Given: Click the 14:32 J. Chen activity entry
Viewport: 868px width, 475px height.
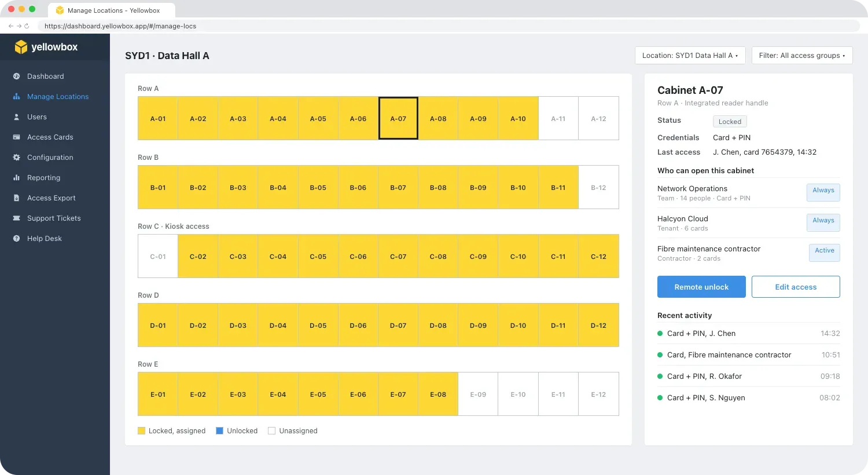Looking at the screenshot, I should pos(749,334).
